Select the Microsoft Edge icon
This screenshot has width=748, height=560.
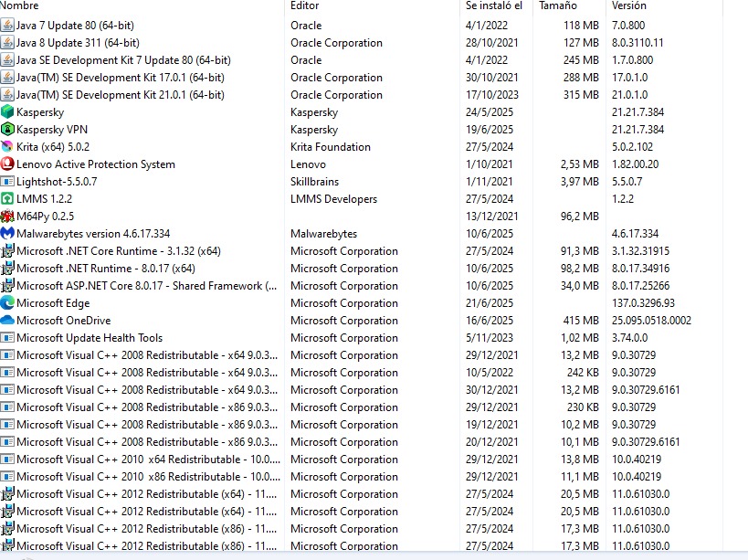tap(7, 303)
